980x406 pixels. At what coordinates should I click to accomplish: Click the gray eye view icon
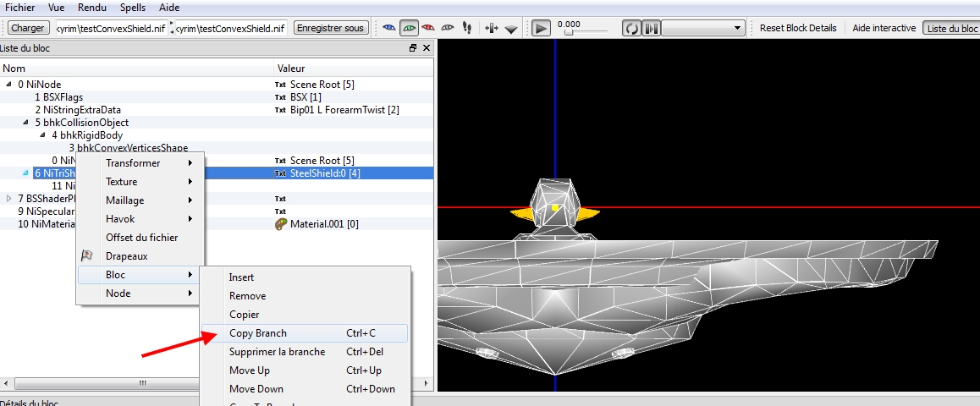coord(449,28)
